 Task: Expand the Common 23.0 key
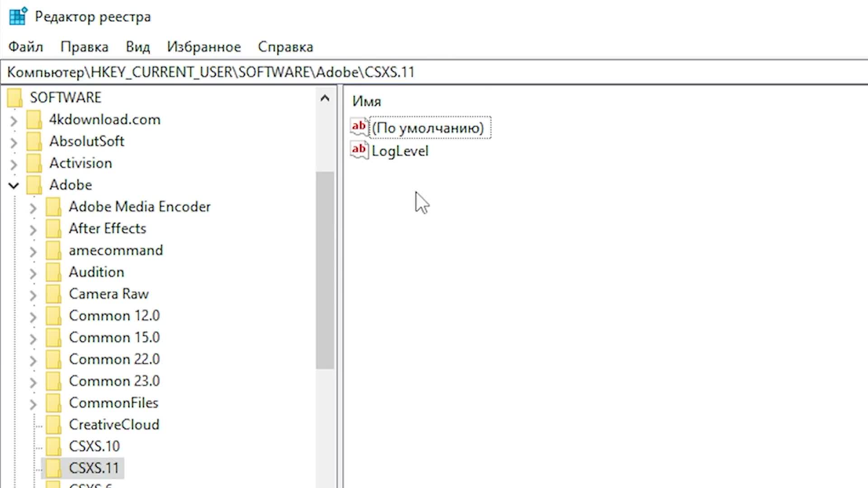33,382
